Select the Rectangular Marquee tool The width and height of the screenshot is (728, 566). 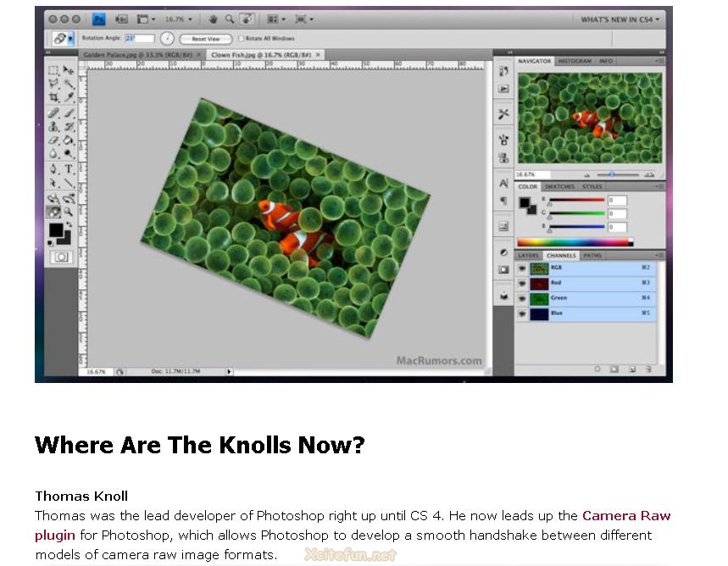click(x=53, y=70)
